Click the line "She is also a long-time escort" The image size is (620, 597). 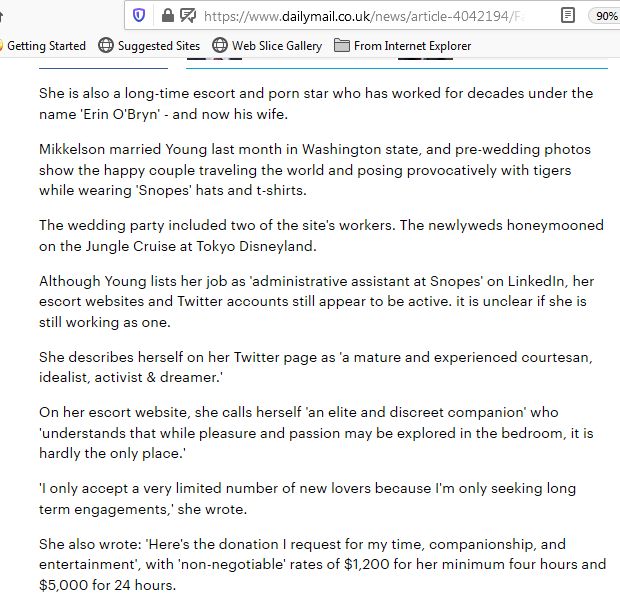point(316,93)
